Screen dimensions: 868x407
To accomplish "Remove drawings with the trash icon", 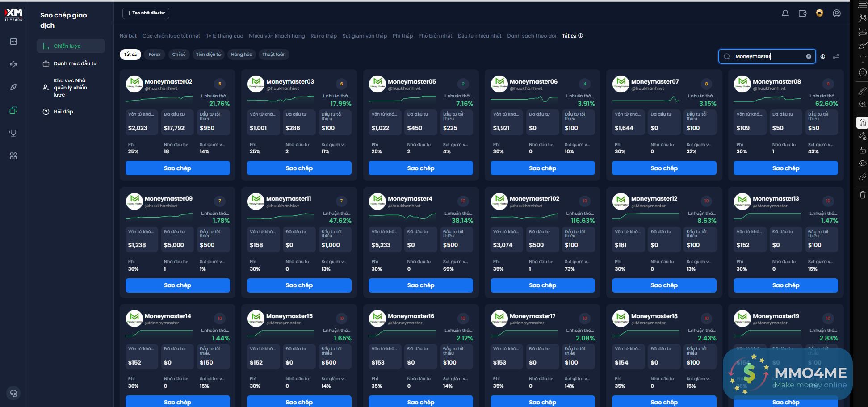I will coord(863,195).
